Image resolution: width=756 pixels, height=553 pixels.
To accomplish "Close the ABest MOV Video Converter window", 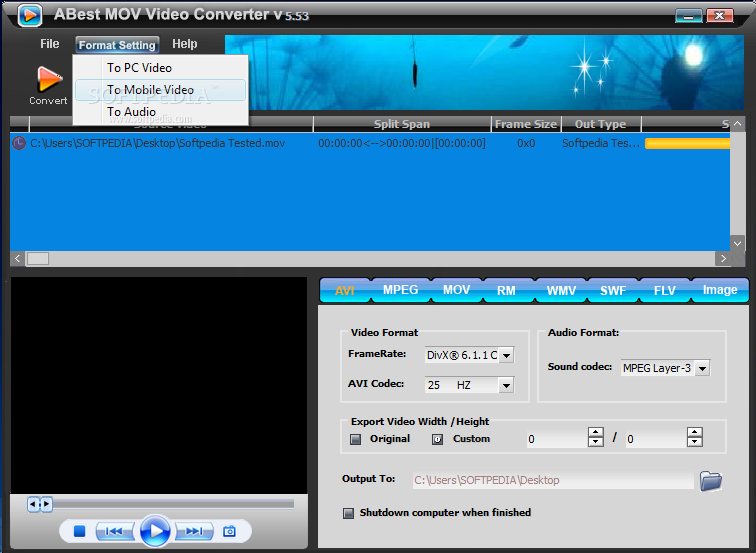I will [720, 16].
